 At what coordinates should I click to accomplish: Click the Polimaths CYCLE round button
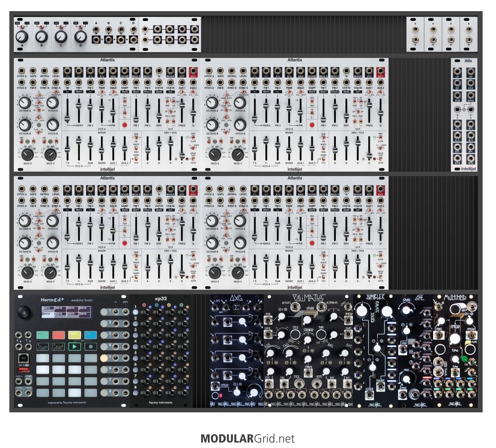295,334
